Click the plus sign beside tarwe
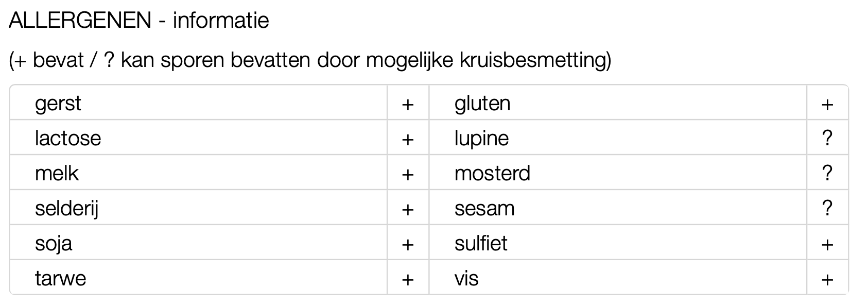Viewport: 868px width, 305px height. point(408,279)
